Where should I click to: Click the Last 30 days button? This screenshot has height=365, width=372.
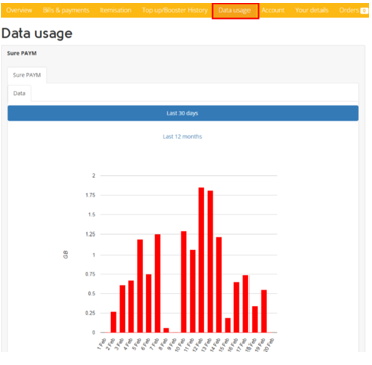[183, 113]
